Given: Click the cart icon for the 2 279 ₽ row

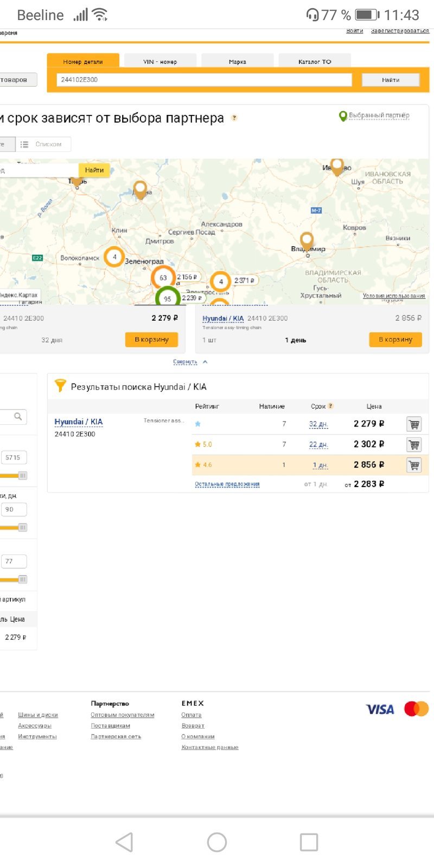Looking at the screenshot, I should click(x=414, y=424).
